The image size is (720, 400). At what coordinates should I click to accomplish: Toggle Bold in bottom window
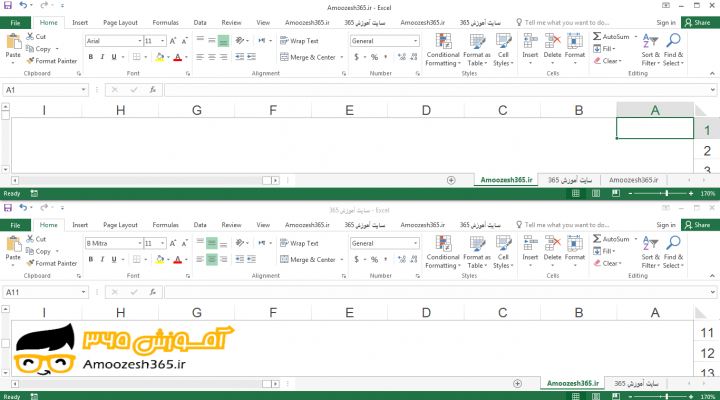91,259
